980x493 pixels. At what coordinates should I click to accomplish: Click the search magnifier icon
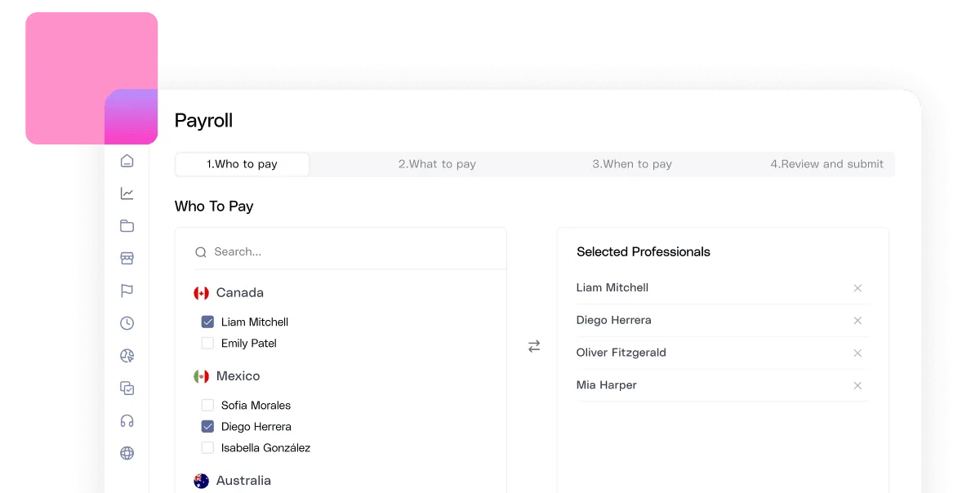pyautogui.click(x=201, y=252)
